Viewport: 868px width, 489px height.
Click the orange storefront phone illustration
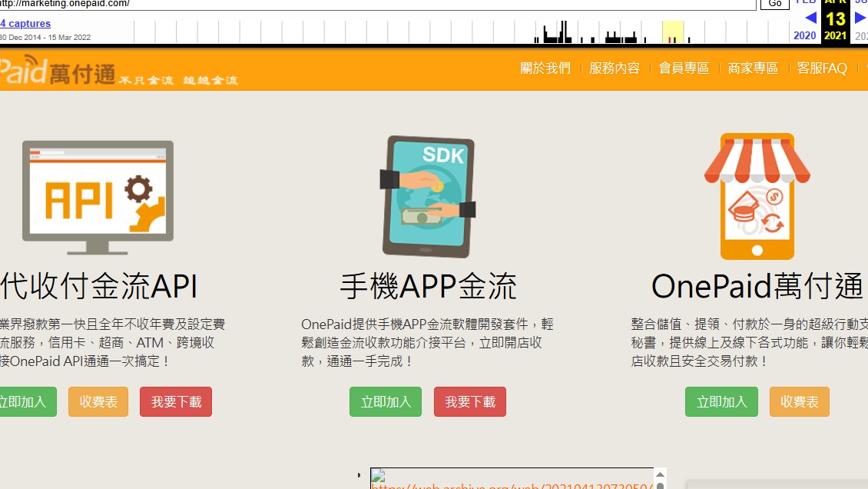(757, 197)
